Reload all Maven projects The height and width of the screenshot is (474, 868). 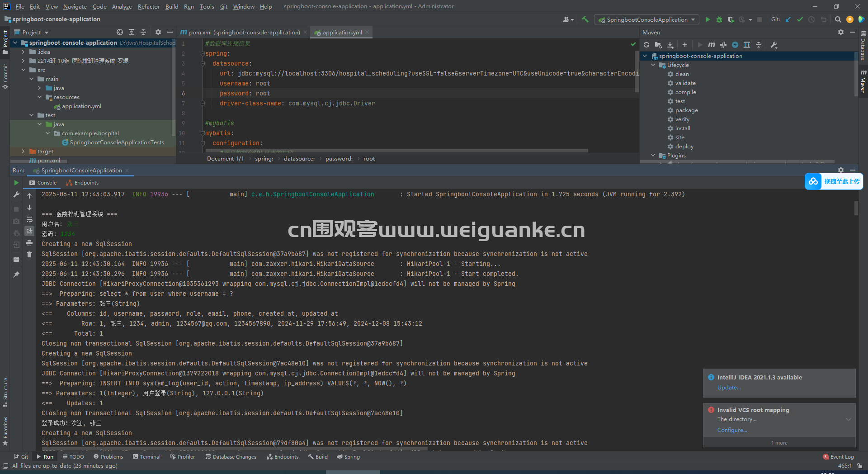click(x=646, y=45)
